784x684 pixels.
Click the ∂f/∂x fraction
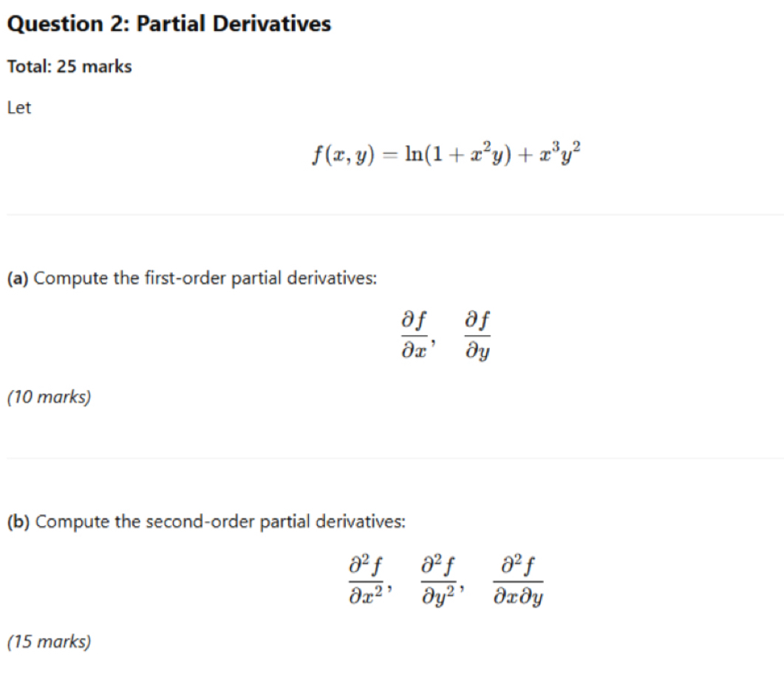[x=415, y=335]
